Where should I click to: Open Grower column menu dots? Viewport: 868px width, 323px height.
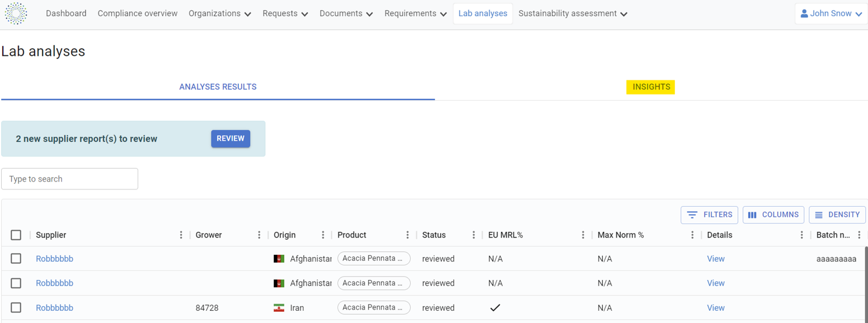click(x=259, y=235)
